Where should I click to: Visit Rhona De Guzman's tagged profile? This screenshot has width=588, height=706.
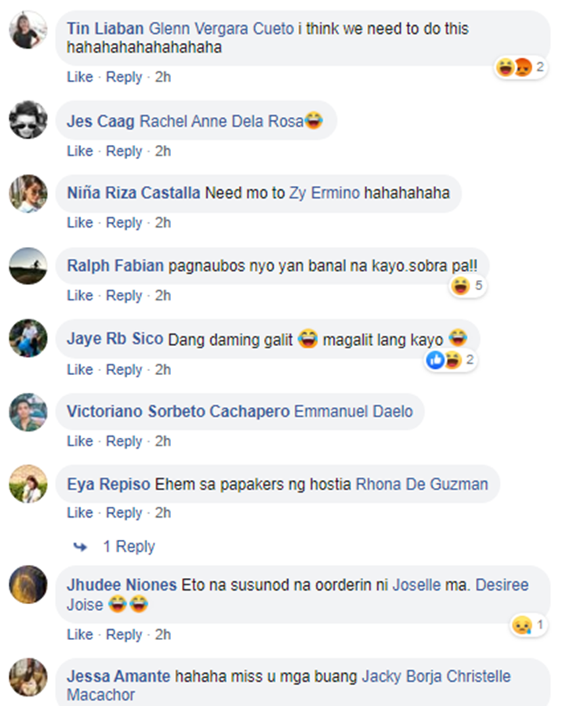422,484
